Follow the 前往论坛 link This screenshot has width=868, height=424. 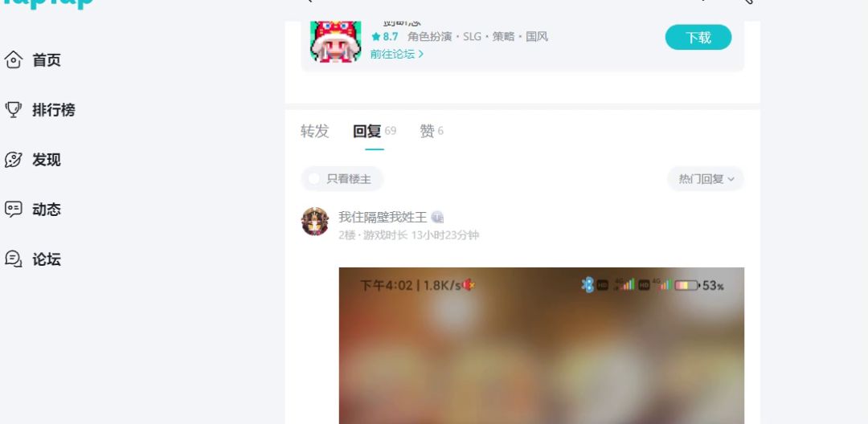pyautogui.click(x=397, y=54)
